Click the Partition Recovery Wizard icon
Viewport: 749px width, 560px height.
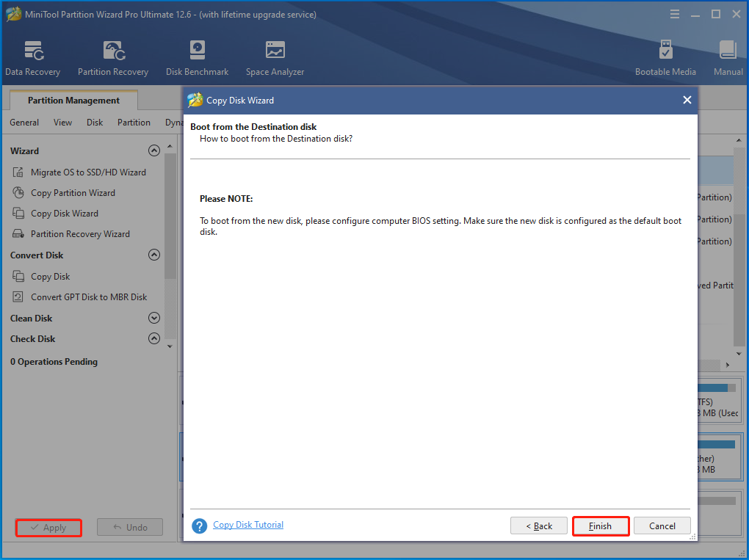point(18,234)
